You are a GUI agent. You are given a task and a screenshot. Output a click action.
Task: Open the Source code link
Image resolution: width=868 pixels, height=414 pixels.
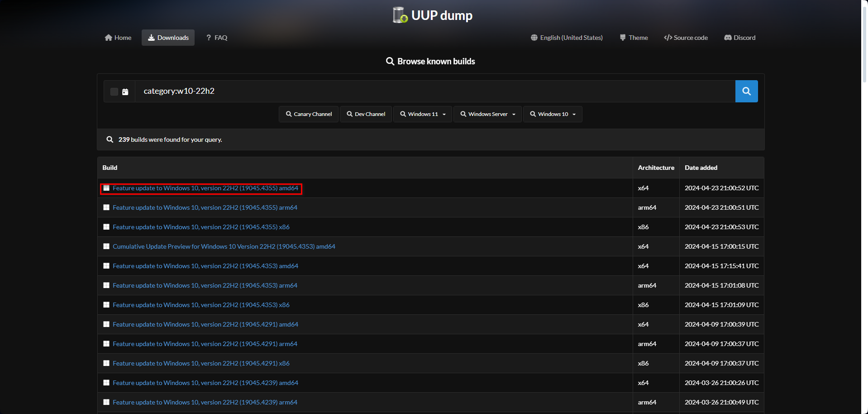tap(686, 38)
